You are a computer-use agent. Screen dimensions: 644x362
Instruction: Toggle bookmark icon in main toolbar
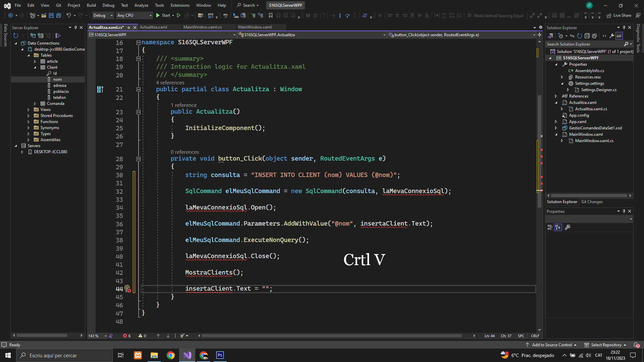(x=270, y=15)
